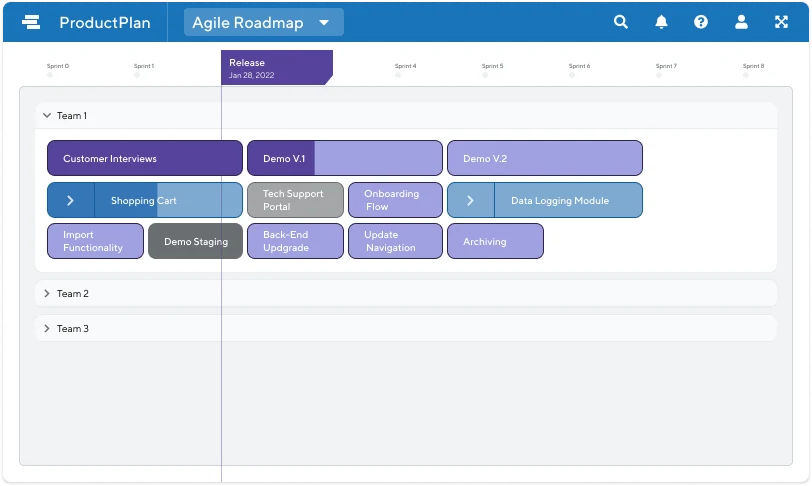Image resolution: width=812 pixels, height=486 pixels.
Task: Toggle the fullscreen expand icon
Action: point(781,22)
